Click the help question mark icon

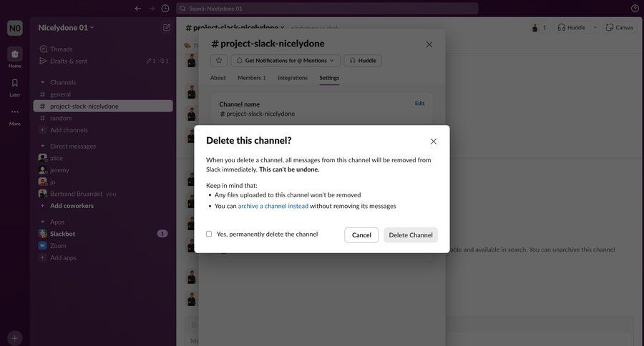click(635, 8)
